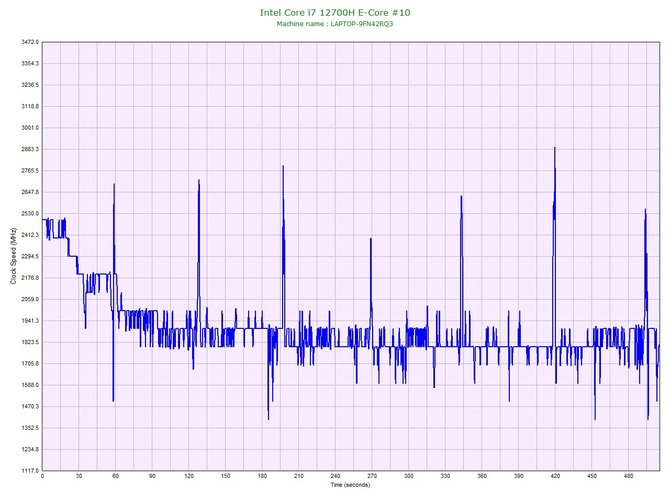Viewport: 670px width, 502px height.
Task: Click the chart title 'Intel Core i7 12700H E-Core #10'
Action: point(335,12)
